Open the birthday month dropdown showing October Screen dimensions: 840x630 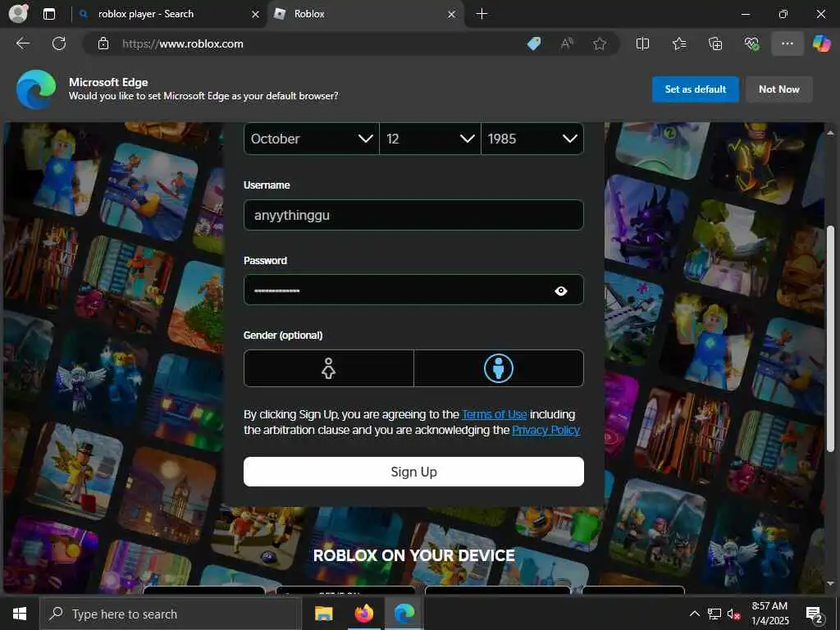tap(311, 139)
